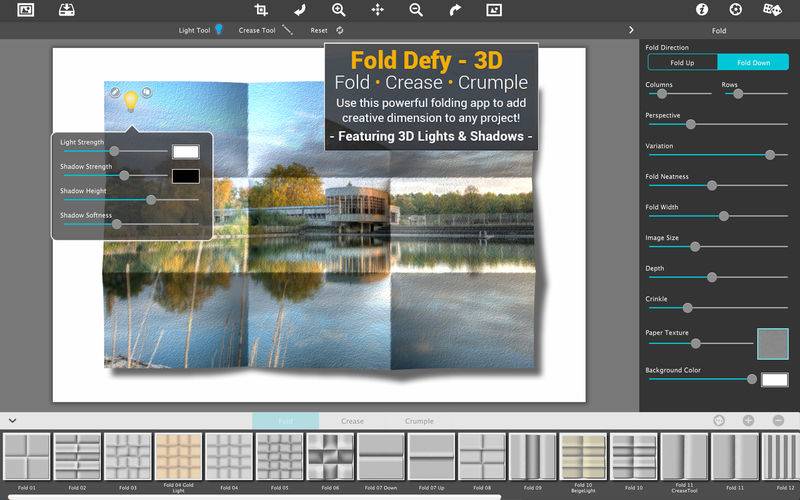The width and height of the screenshot is (800, 500).
Task: Zoom in with the plus magnifier
Action: point(338,10)
